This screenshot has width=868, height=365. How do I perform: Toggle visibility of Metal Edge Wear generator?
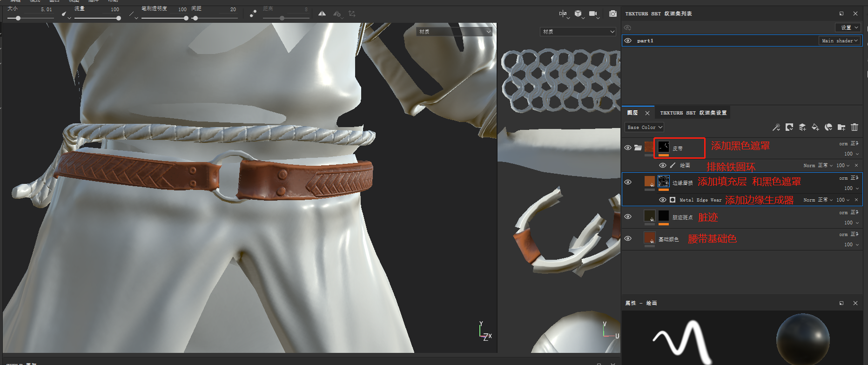[x=663, y=200]
